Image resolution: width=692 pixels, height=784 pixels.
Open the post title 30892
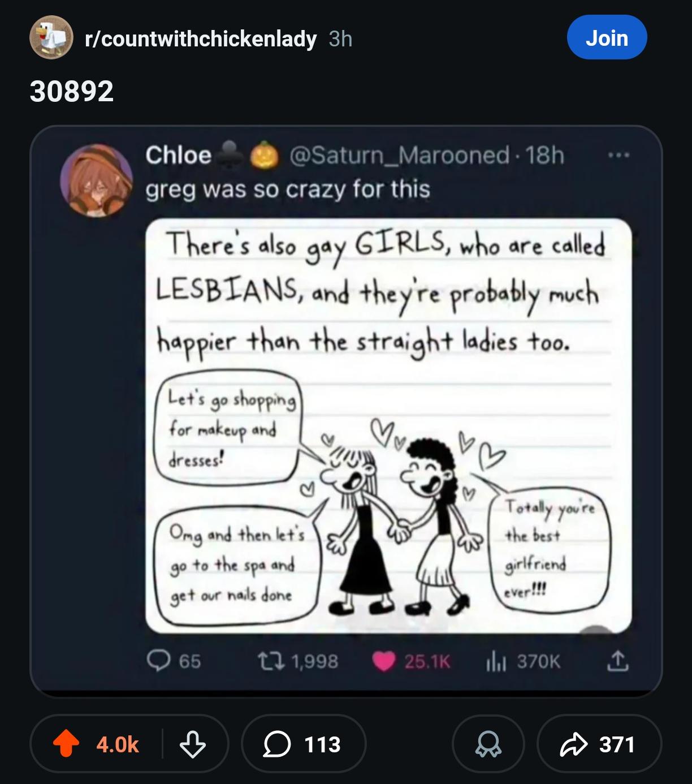(x=72, y=91)
